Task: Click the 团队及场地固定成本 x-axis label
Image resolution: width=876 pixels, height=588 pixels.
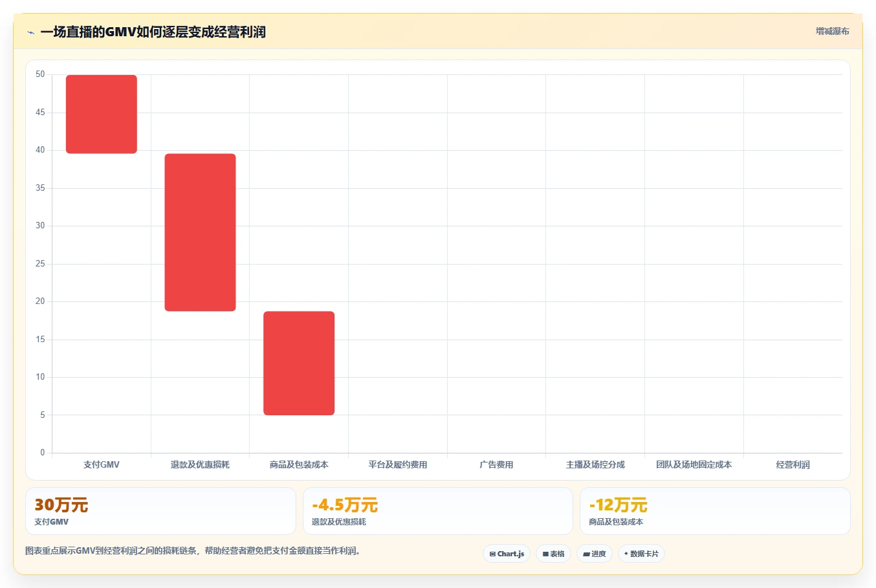Action: coord(694,464)
